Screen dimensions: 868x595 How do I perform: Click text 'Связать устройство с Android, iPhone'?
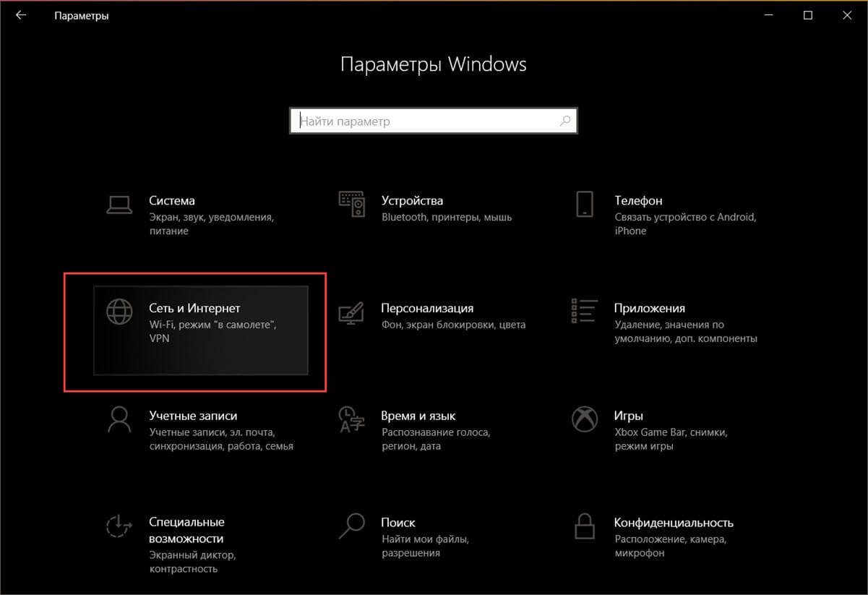pyautogui.click(x=685, y=223)
